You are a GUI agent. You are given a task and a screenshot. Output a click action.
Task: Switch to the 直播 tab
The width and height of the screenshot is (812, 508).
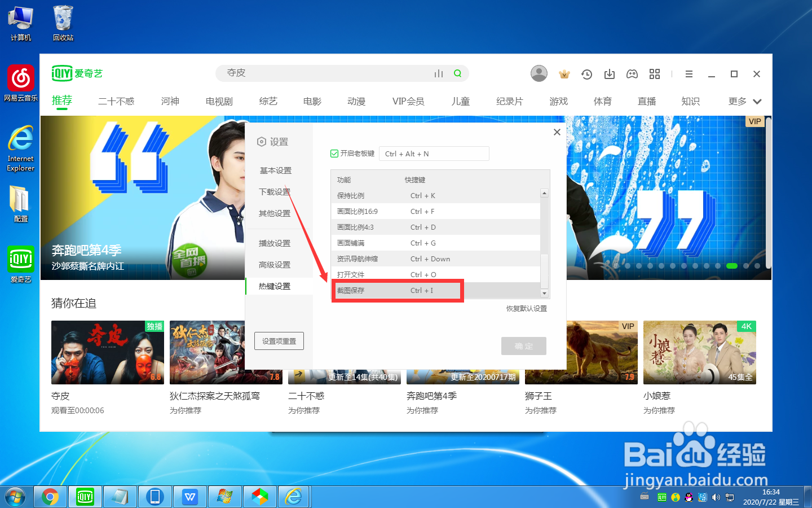click(647, 102)
